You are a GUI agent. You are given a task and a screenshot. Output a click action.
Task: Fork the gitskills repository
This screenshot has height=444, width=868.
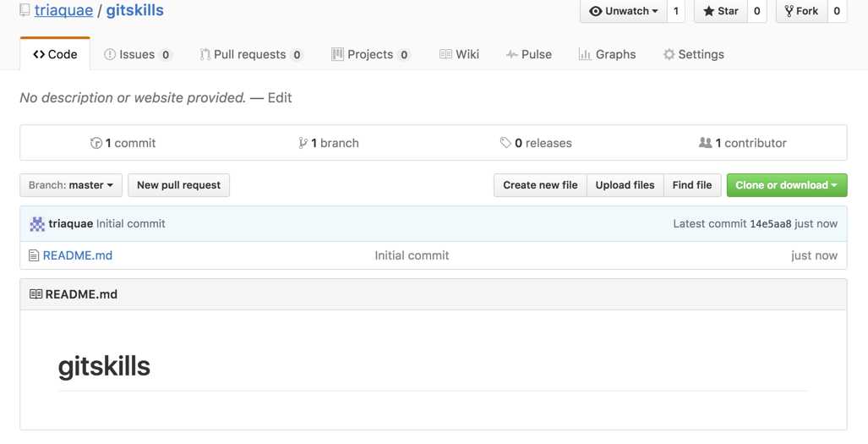(801, 11)
